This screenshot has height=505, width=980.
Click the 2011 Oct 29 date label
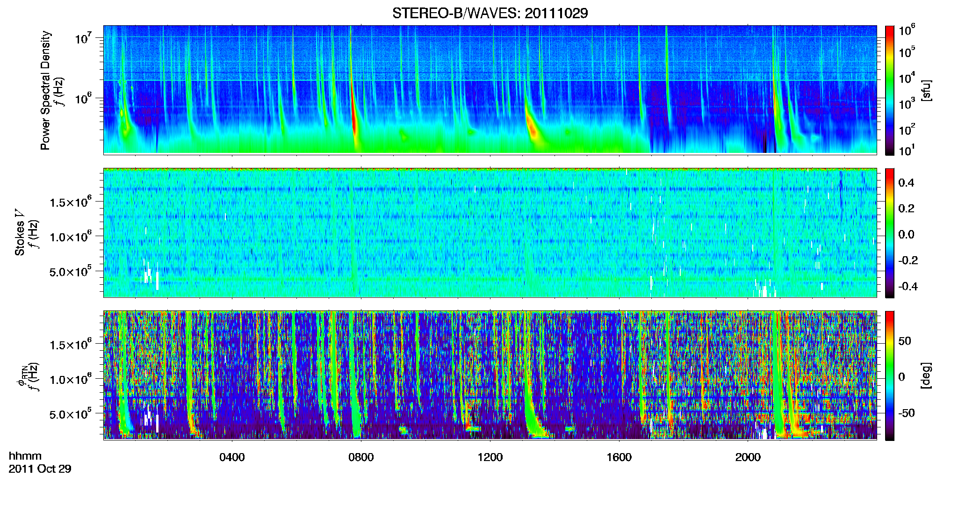40,469
